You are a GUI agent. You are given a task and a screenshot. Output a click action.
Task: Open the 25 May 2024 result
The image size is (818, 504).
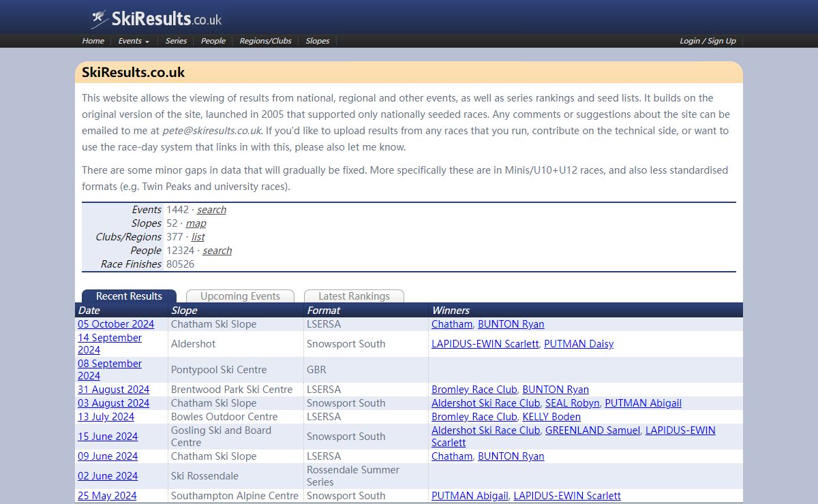pyautogui.click(x=107, y=496)
